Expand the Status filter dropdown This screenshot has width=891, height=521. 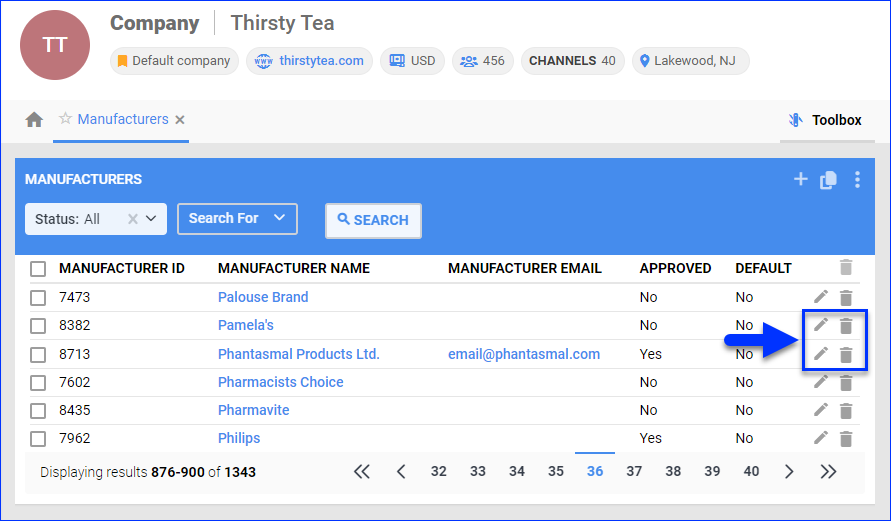pyautogui.click(x=151, y=219)
